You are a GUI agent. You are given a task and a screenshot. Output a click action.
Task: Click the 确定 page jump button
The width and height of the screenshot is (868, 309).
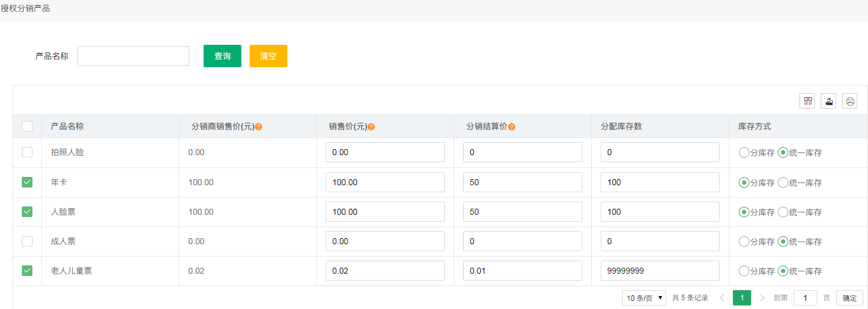click(850, 298)
